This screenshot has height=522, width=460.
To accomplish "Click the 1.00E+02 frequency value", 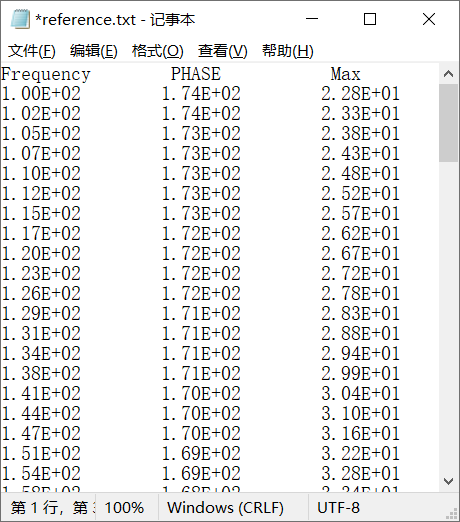I will 41,94.
